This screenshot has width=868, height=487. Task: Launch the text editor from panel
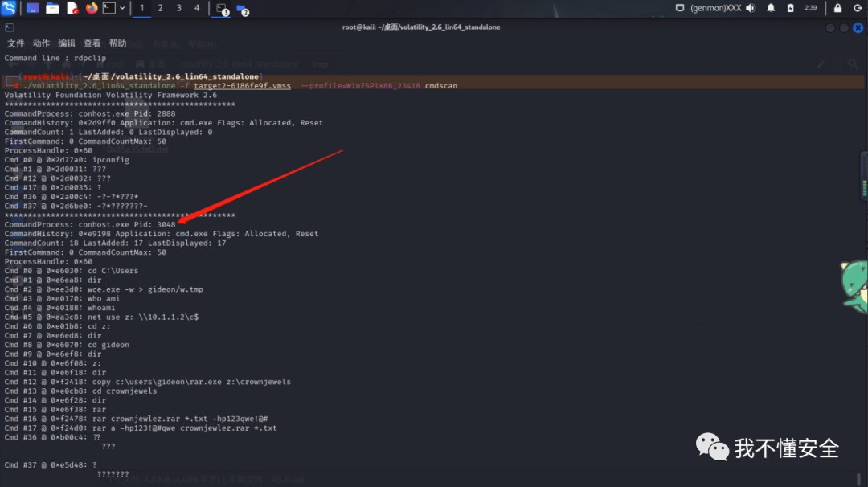click(x=72, y=8)
